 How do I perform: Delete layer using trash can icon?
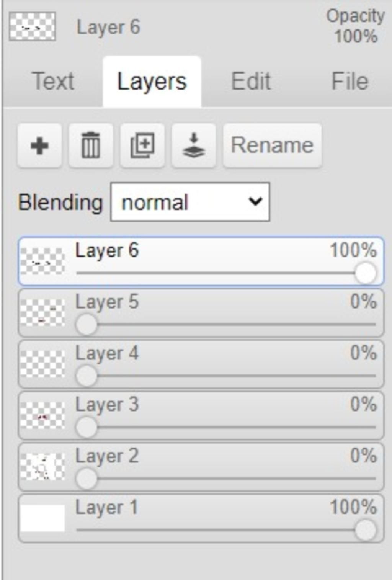[x=91, y=145]
